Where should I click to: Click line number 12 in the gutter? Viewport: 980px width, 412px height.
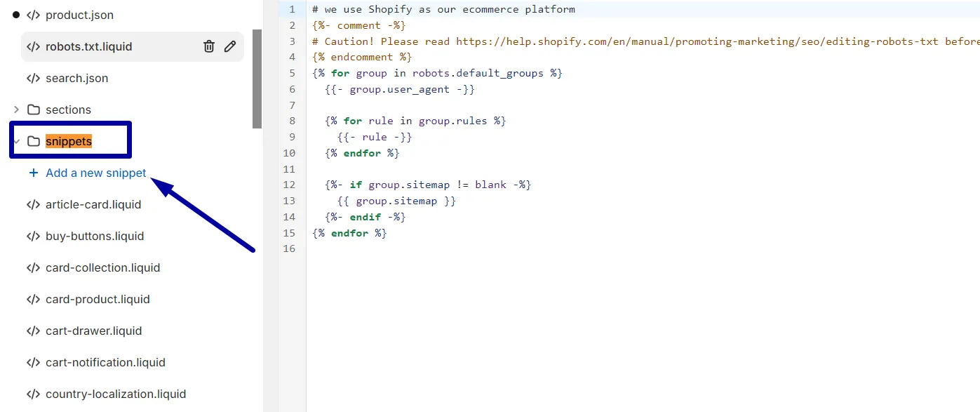(x=290, y=185)
